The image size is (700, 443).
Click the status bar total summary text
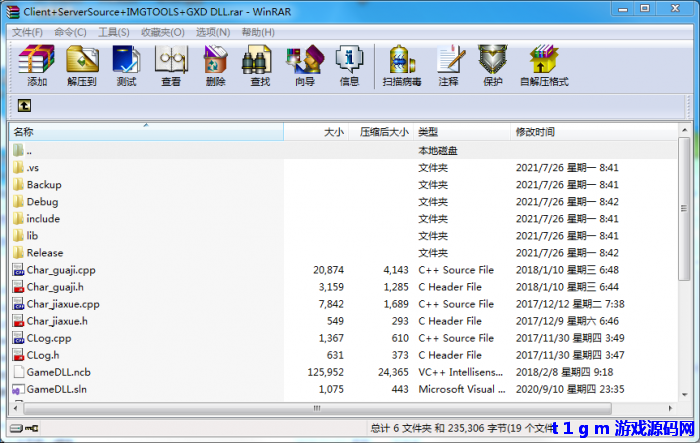(x=462, y=428)
